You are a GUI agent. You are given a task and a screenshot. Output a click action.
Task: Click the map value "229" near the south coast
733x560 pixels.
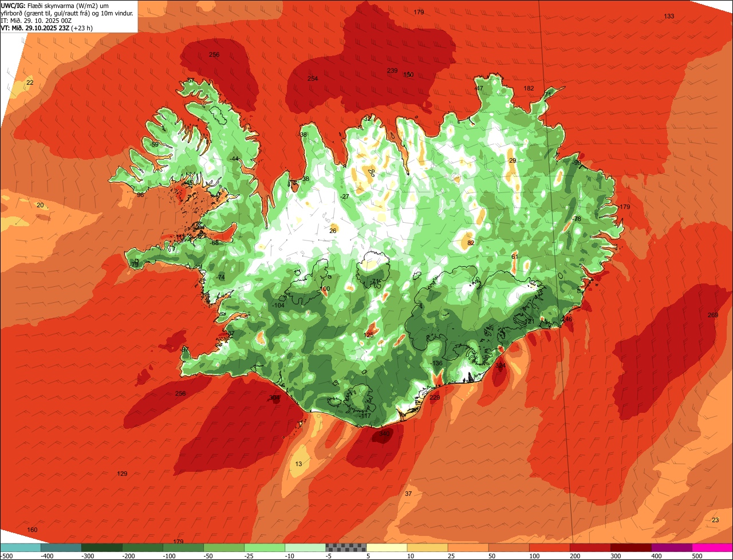coord(435,397)
